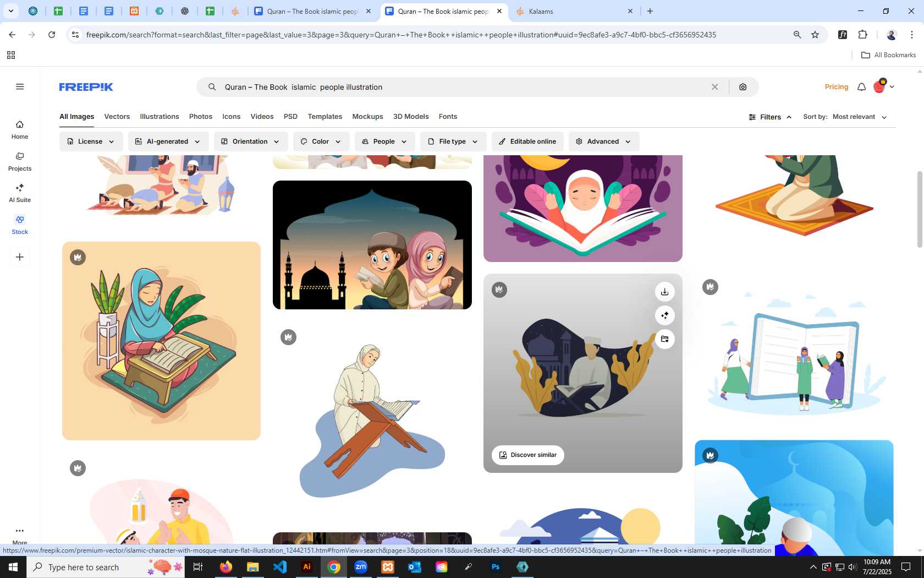The image size is (924, 578).
Task: Open a new browser tab
Action: pos(650,11)
